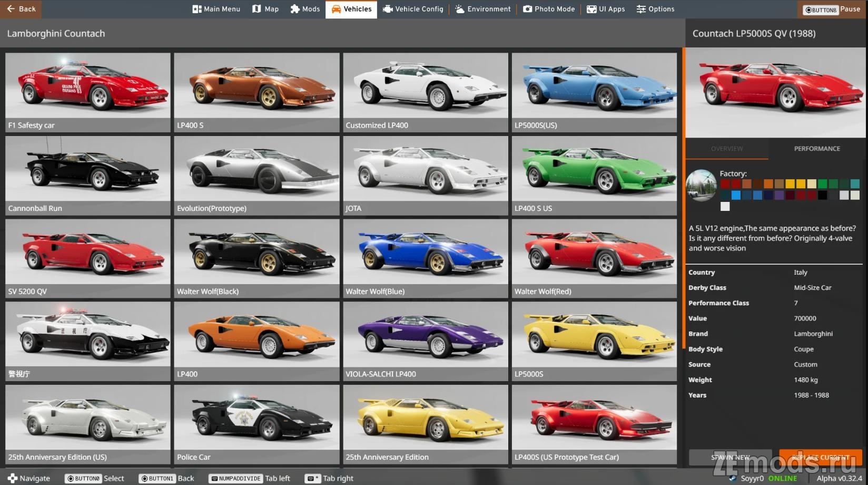Viewport: 868px width, 485px height.
Task: Click the NUMPADDIVIDE Tab left hint
Action: [x=250, y=478]
